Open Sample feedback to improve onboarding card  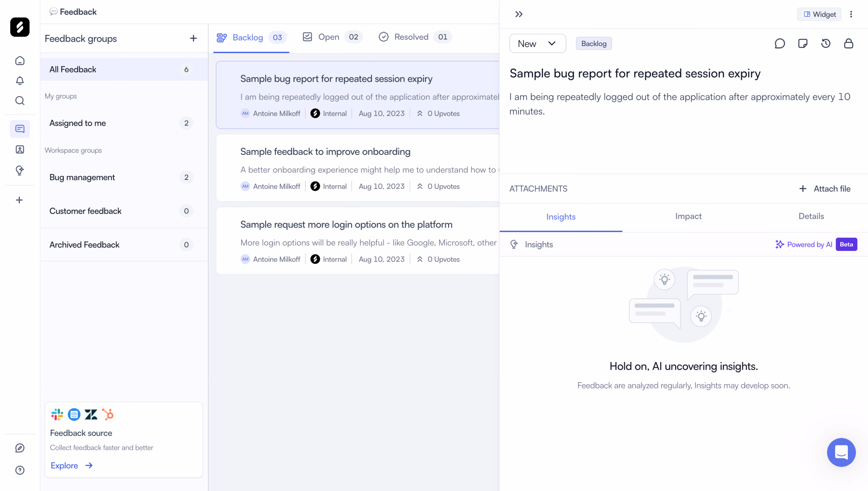pyautogui.click(x=358, y=168)
